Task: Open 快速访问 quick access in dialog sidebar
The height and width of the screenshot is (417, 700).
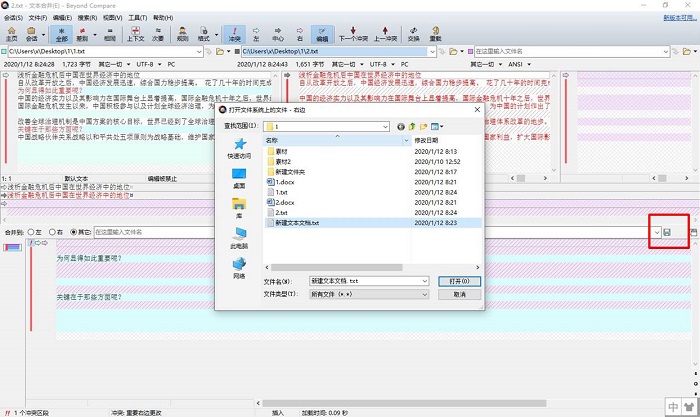Action: [x=239, y=148]
